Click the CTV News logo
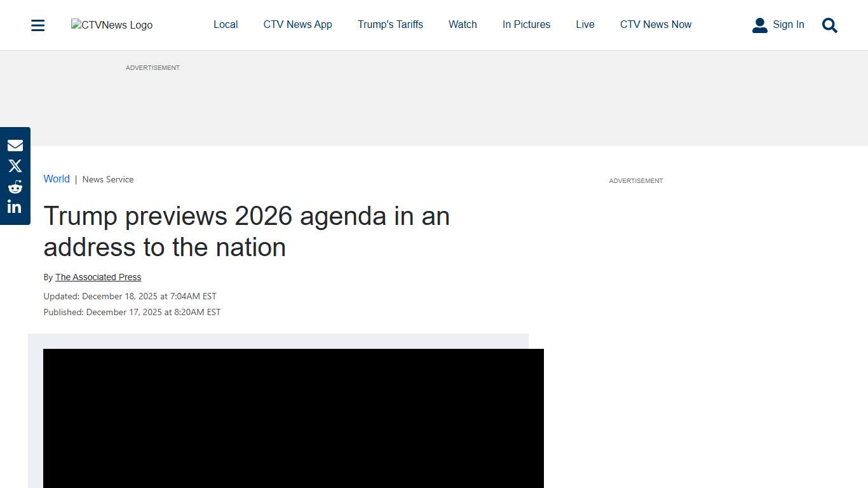The width and height of the screenshot is (868, 488). coord(112,25)
